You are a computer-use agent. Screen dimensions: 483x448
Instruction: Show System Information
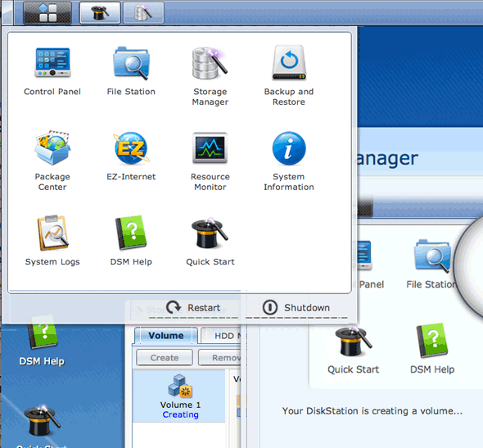pyautogui.click(x=289, y=161)
